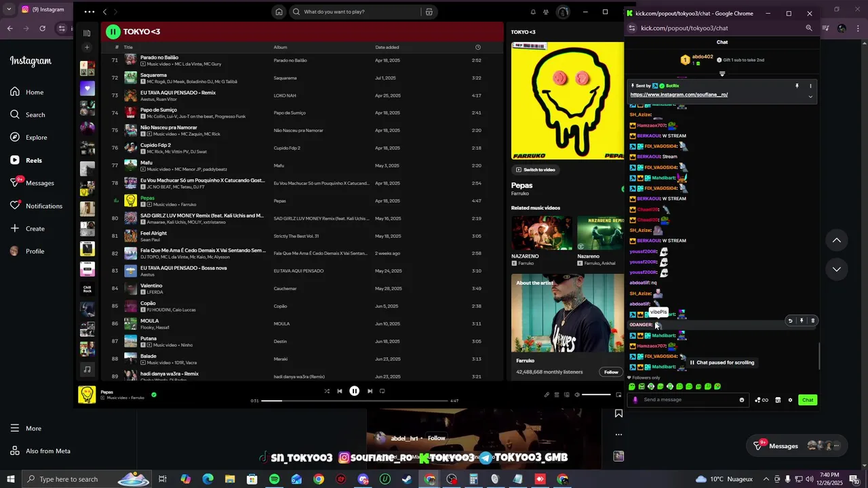Go to previous reel with up chevron
Viewport: 868px width, 488px height.
(x=836, y=240)
